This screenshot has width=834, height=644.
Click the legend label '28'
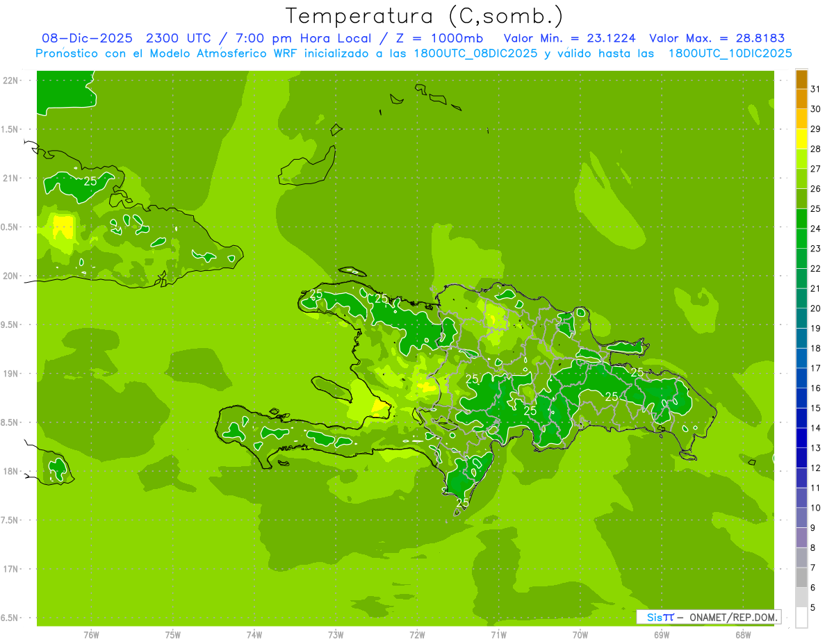click(x=816, y=149)
